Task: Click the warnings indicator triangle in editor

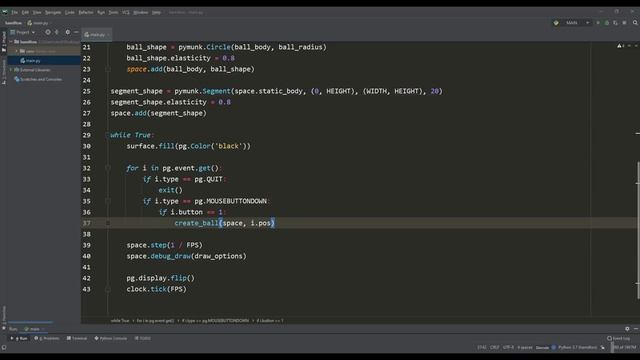Action: coord(620,46)
